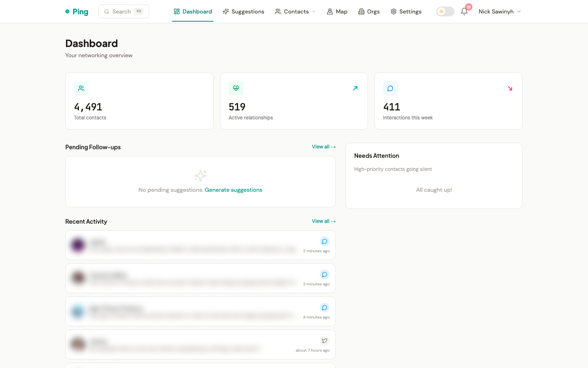This screenshot has height=368, width=588.
Task: Open Settings from the navigation bar
Action: coord(406,11)
